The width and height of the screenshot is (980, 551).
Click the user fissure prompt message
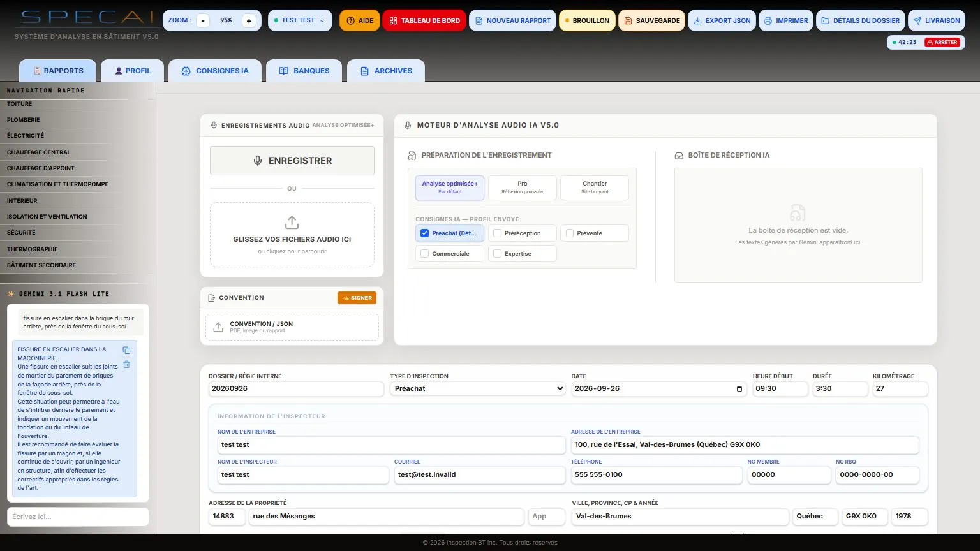(x=80, y=322)
